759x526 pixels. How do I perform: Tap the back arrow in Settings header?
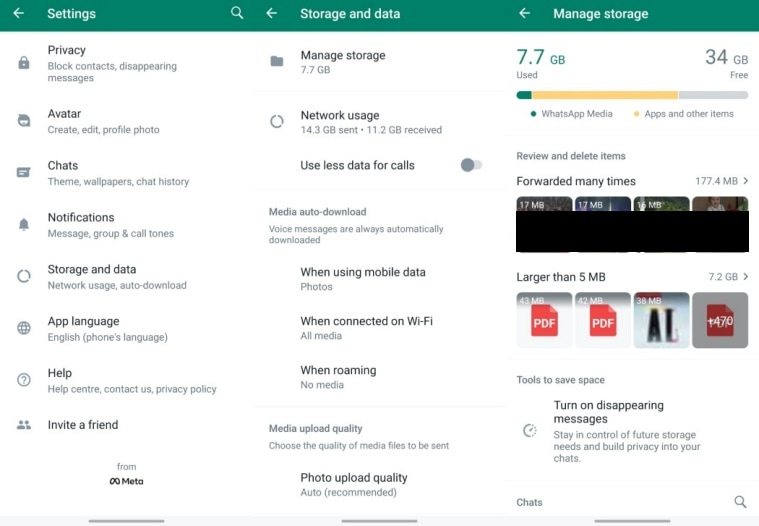(18, 13)
